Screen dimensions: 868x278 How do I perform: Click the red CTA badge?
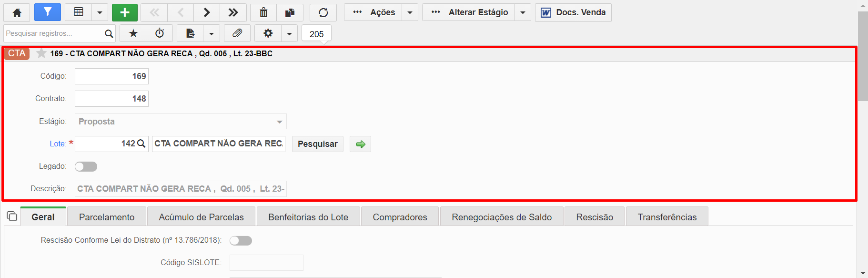17,53
